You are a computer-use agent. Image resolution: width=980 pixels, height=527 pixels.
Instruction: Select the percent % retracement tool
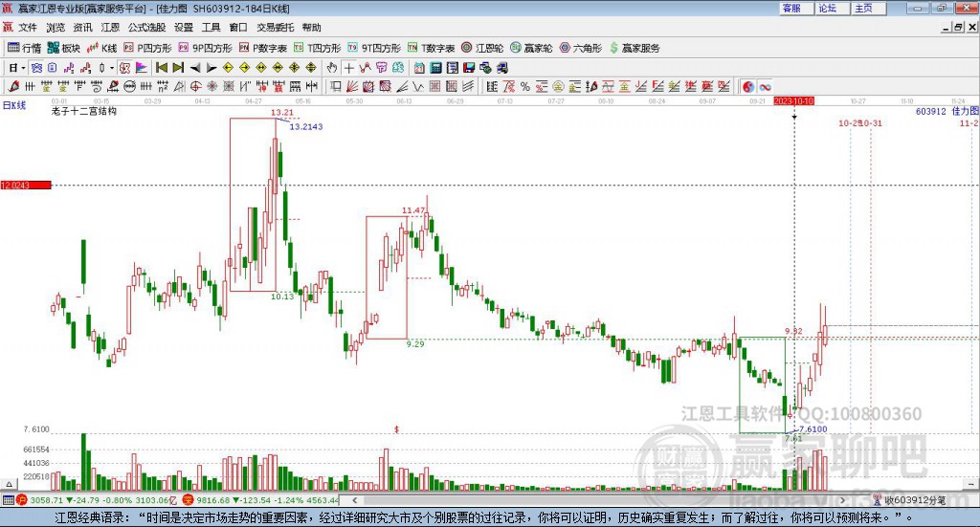click(x=525, y=87)
